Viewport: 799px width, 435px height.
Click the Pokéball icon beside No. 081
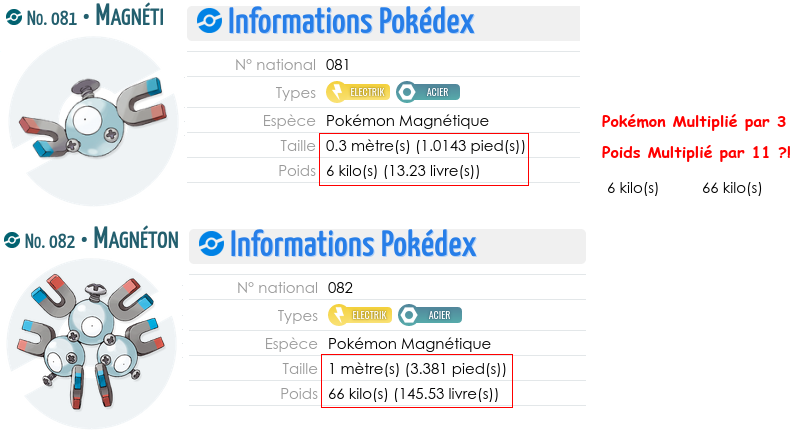click(x=14, y=18)
